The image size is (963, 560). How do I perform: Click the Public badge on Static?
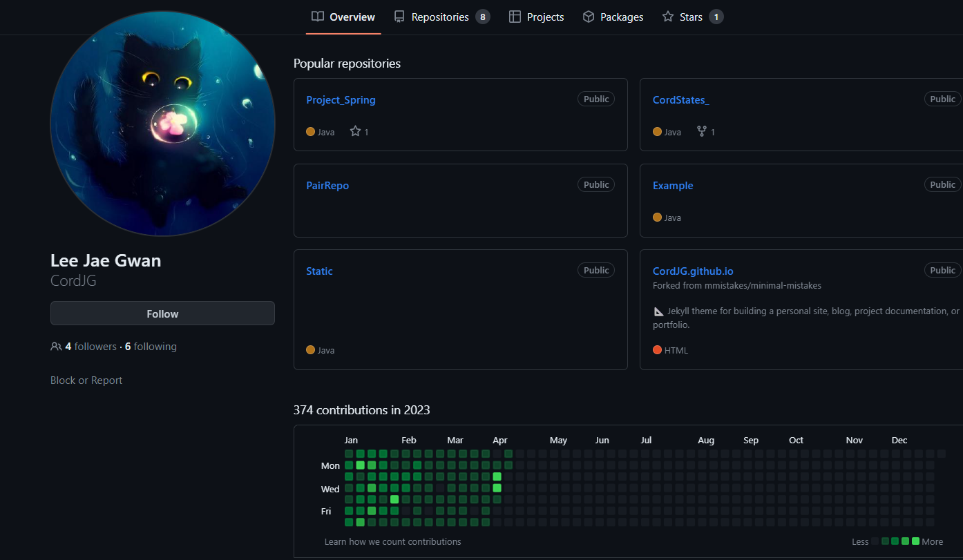[596, 271]
